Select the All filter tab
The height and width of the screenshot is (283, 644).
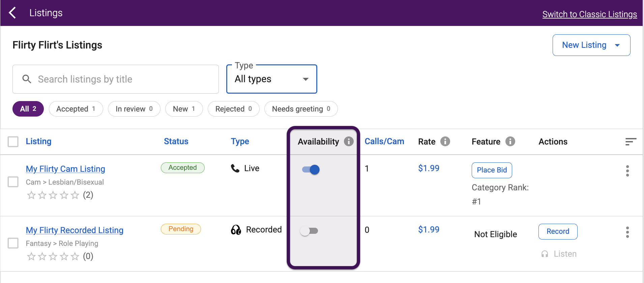28,109
